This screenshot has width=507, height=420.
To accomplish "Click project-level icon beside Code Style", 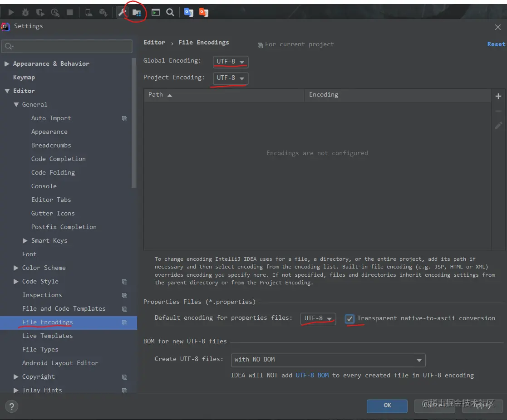I will pyautogui.click(x=124, y=282).
